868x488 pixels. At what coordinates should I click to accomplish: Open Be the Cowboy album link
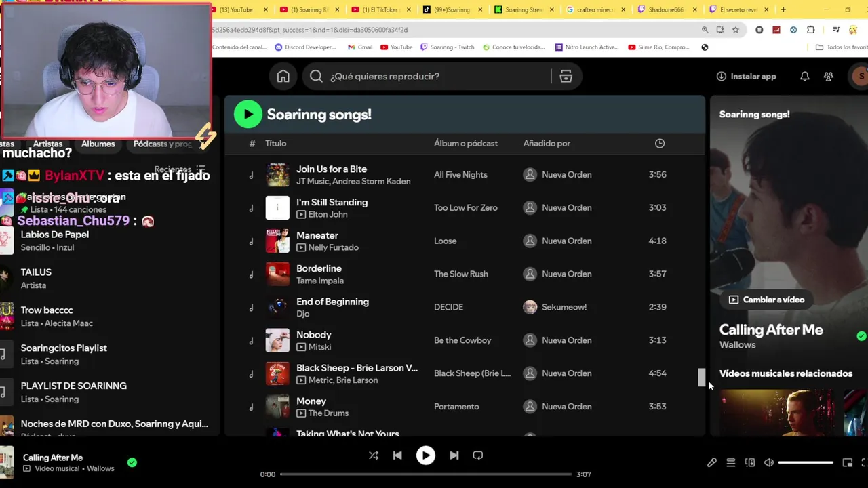click(462, 340)
